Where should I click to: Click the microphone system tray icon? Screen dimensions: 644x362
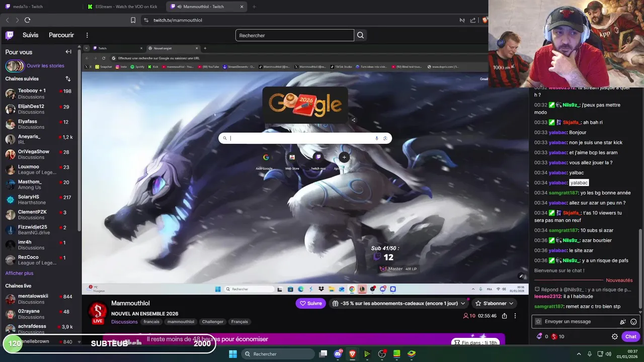[x=589, y=354]
